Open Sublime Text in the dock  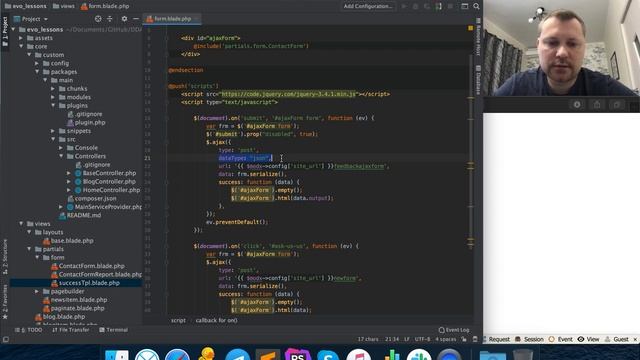(267, 354)
